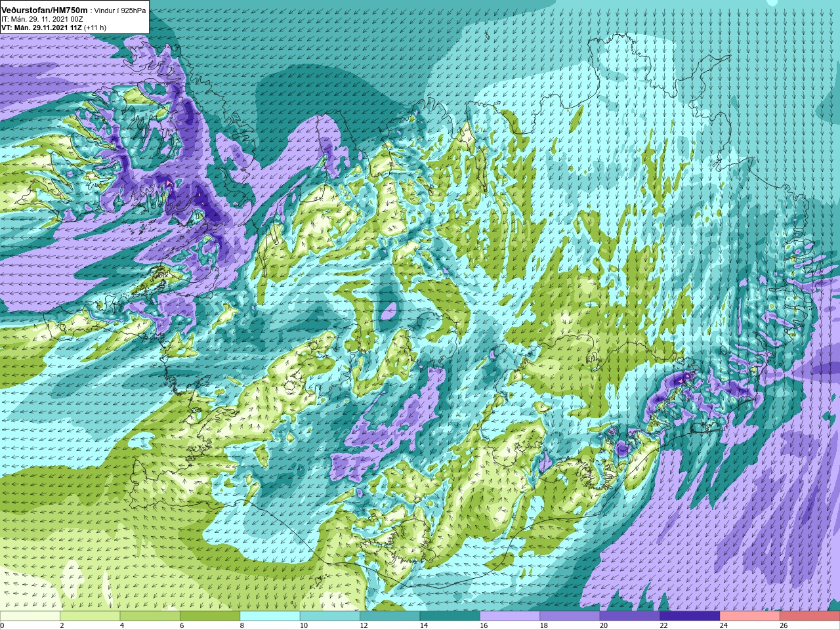Click the 22–24 dark indigo legend swatch

pos(690,616)
